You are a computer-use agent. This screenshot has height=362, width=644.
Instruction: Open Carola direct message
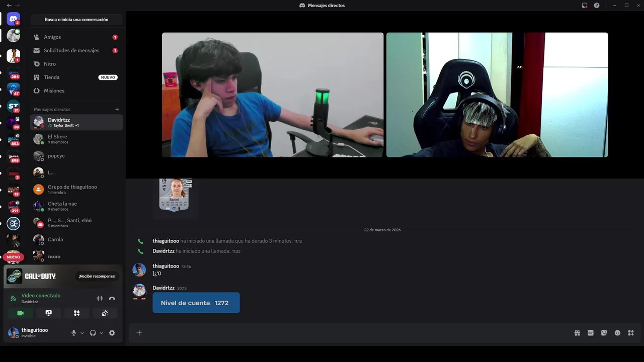point(76,239)
